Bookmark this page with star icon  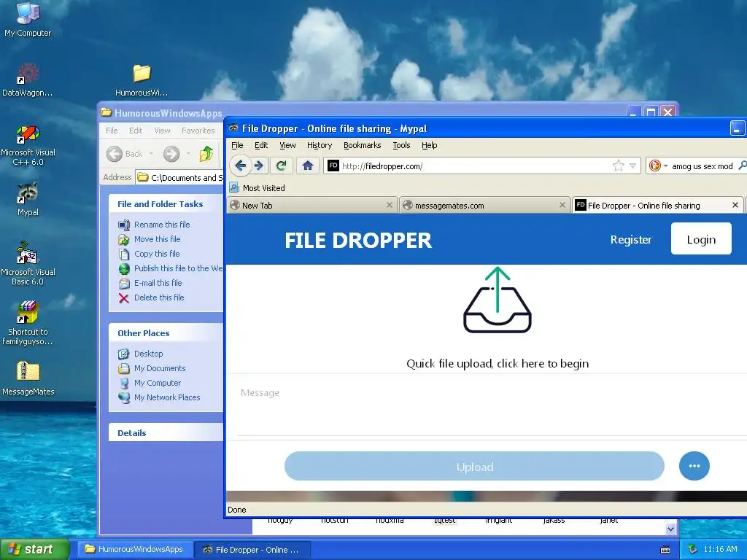(x=619, y=166)
